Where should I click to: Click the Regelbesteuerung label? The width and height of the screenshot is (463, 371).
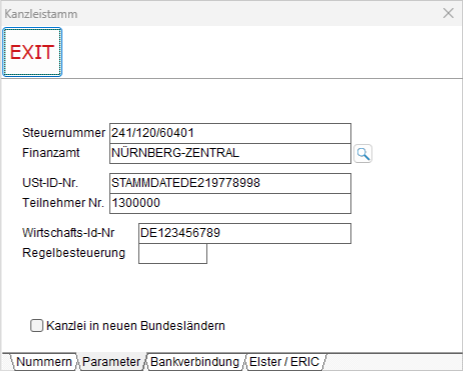coord(74,253)
